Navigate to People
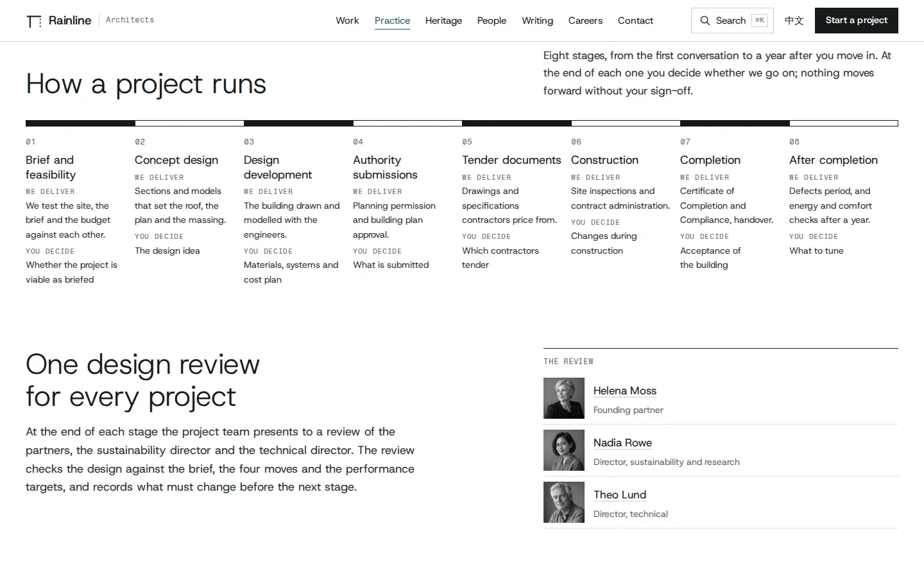 (492, 21)
